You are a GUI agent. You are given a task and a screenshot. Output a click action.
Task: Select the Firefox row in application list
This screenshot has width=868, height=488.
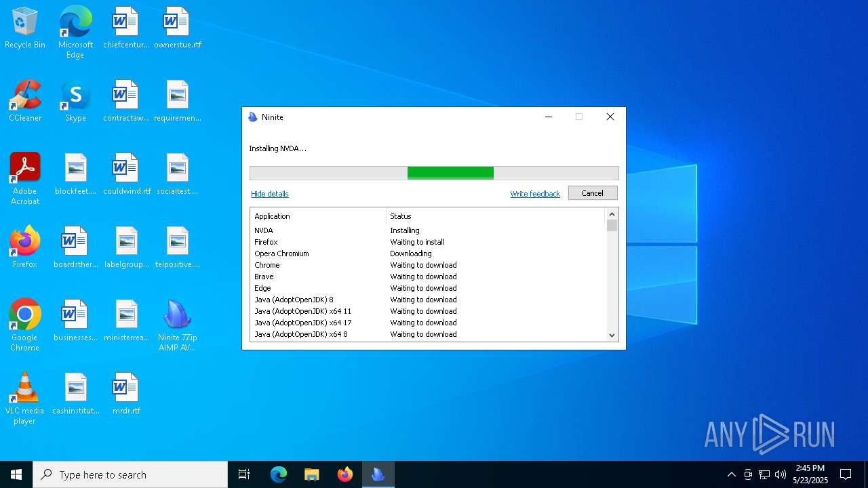coord(428,242)
